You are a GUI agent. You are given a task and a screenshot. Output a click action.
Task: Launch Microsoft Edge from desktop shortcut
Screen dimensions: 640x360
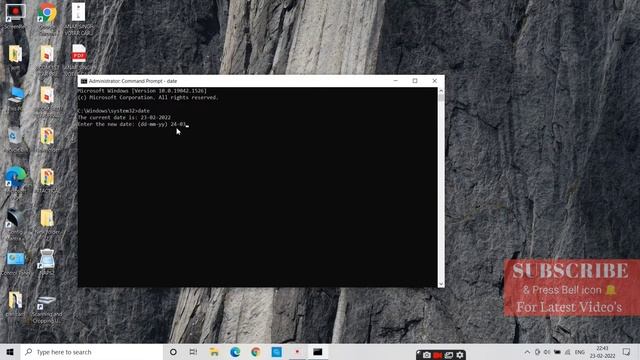pos(16,177)
